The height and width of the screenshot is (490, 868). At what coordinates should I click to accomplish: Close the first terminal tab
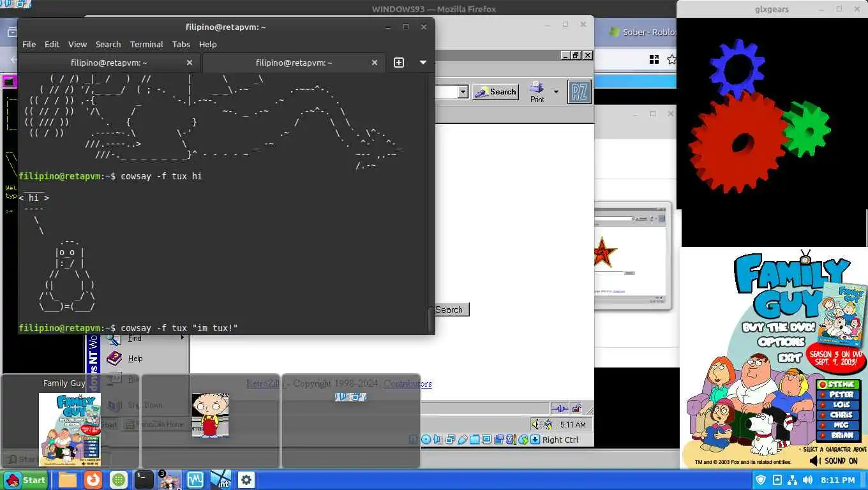click(x=189, y=63)
